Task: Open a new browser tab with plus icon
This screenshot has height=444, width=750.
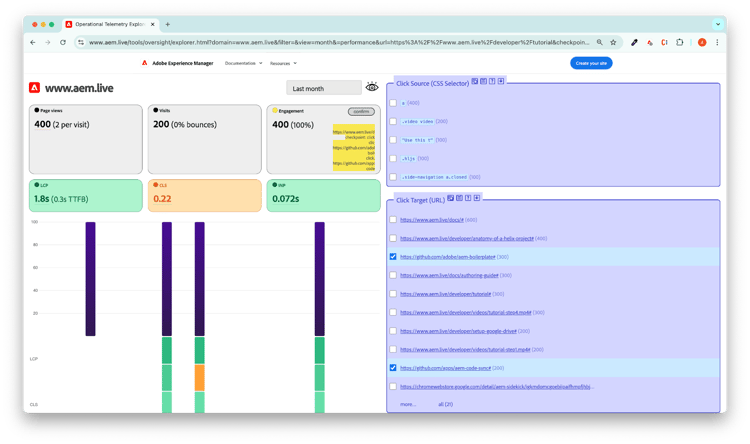Action: click(167, 23)
